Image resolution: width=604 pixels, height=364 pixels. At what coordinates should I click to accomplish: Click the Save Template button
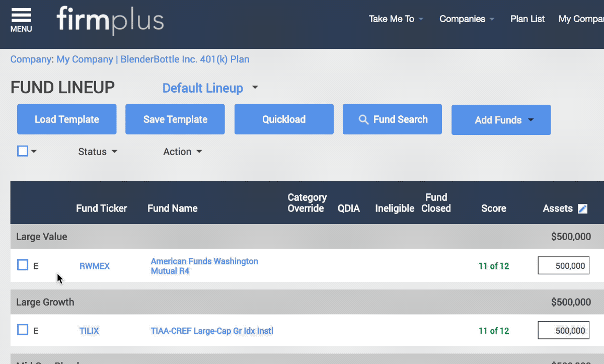coord(175,119)
